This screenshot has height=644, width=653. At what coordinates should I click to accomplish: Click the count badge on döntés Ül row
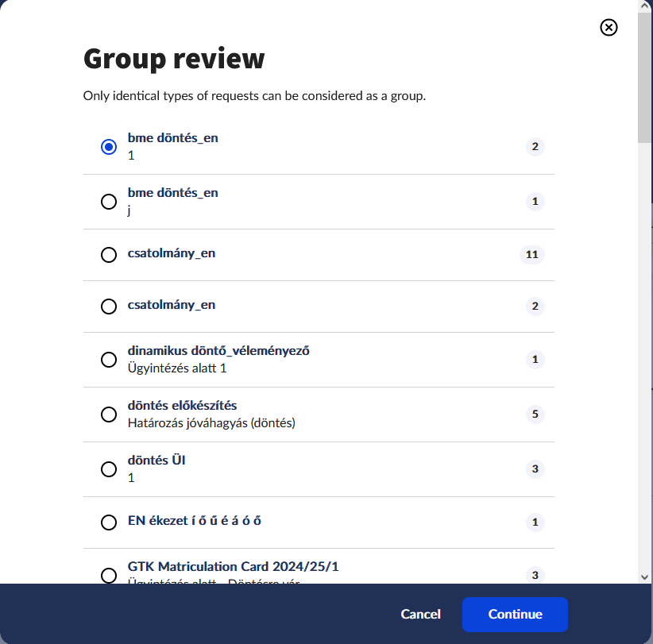(x=535, y=469)
